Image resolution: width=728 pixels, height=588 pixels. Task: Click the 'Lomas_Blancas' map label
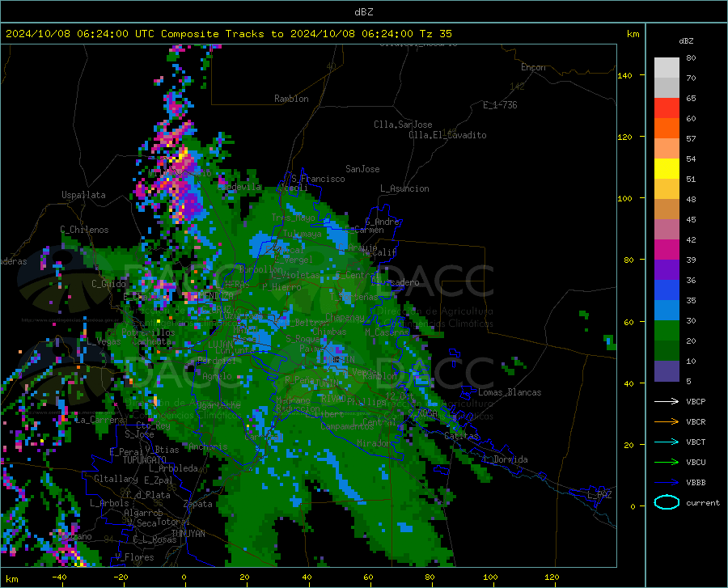(510, 392)
